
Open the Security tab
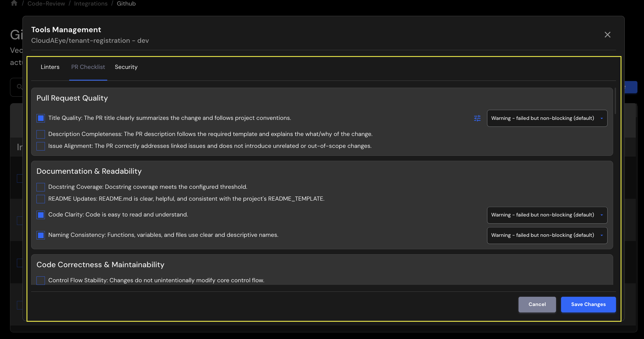pos(126,67)
